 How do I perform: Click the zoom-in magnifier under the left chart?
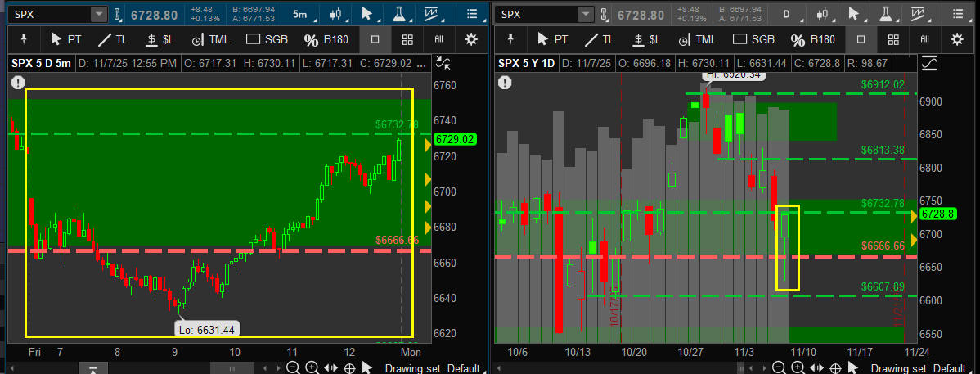click(x=312, y=368)
